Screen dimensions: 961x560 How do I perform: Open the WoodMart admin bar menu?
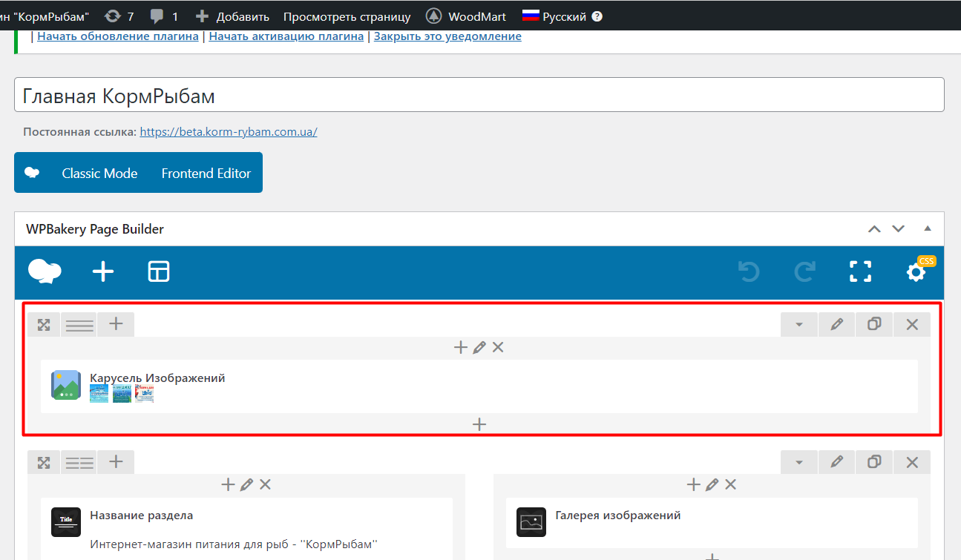pos(466,16)
